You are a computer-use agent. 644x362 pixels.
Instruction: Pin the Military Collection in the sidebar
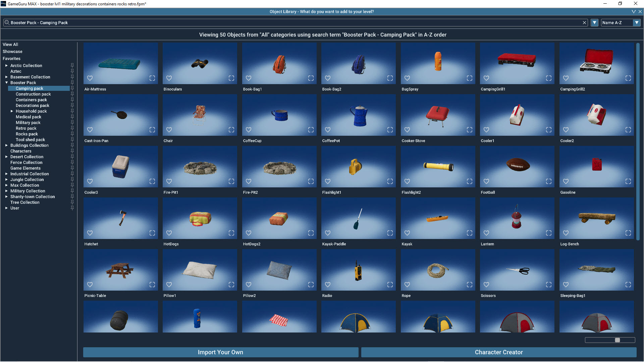[72, 191]
